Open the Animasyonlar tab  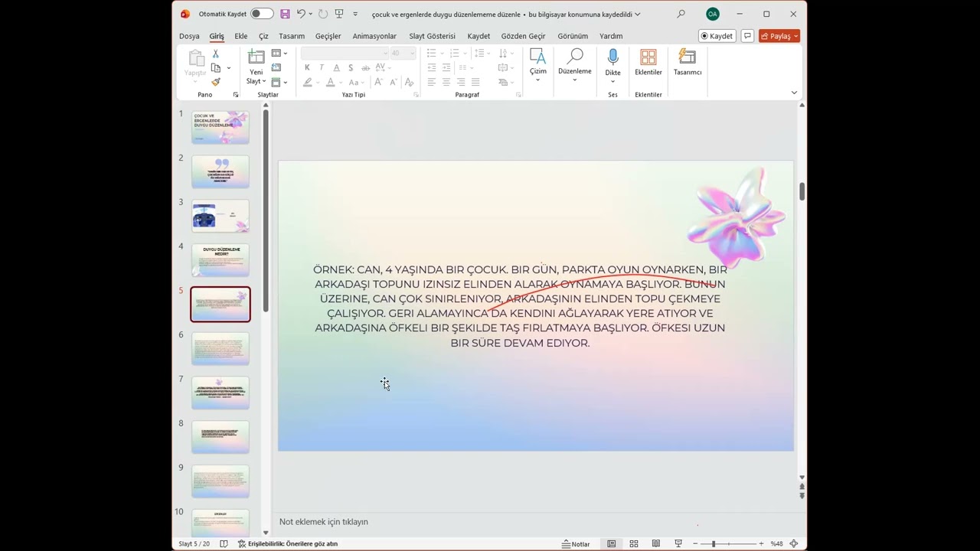click(374, 36)
